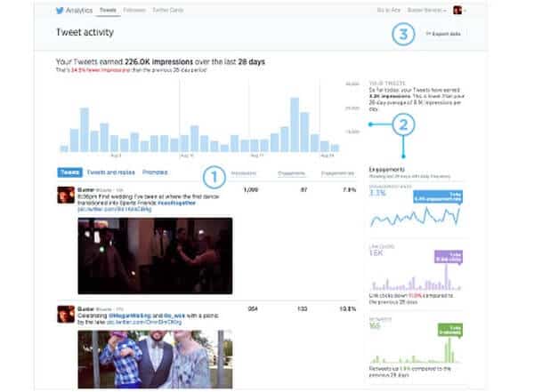
Task: Show Tweets and replies list
Action: (109, 172)
